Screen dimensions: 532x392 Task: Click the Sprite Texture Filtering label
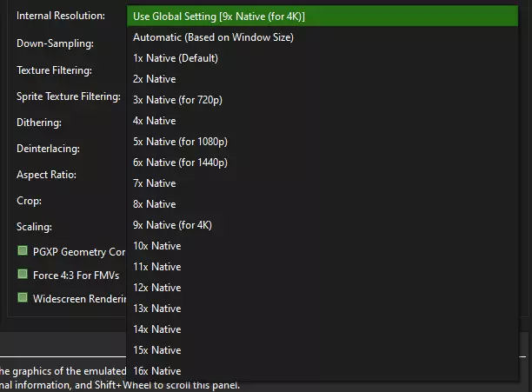click(x=69, y=96)
